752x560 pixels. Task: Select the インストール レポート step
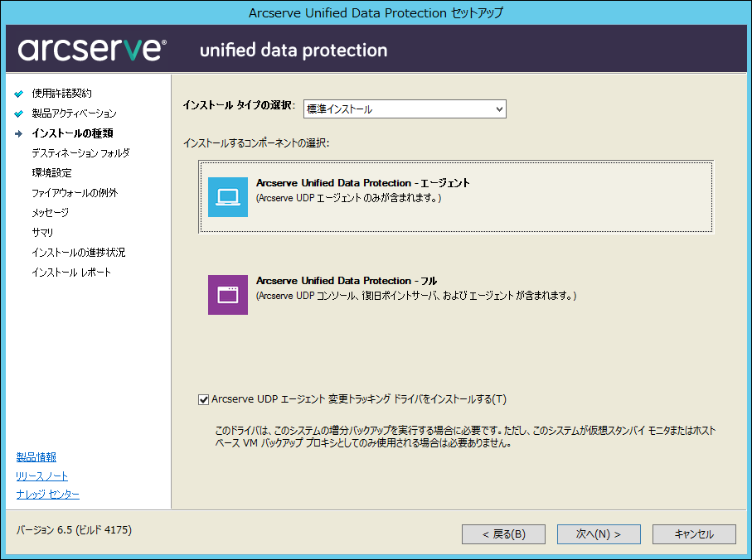[71, 273]
